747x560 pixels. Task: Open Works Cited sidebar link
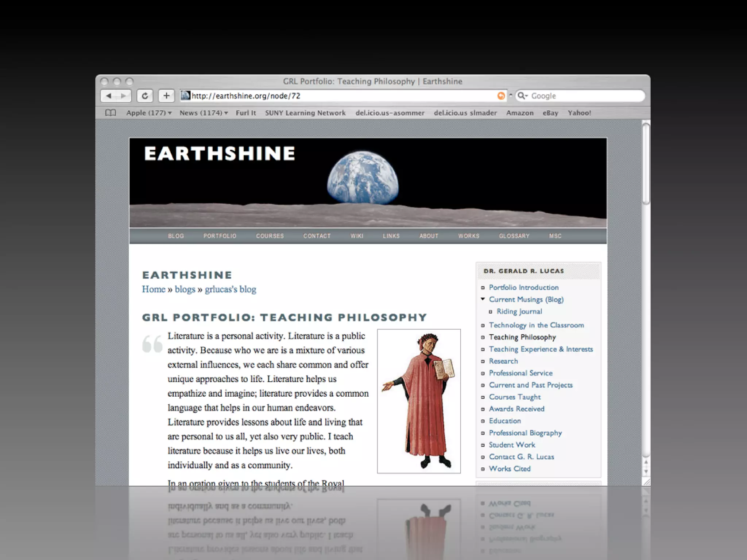[x=510, y=469]
